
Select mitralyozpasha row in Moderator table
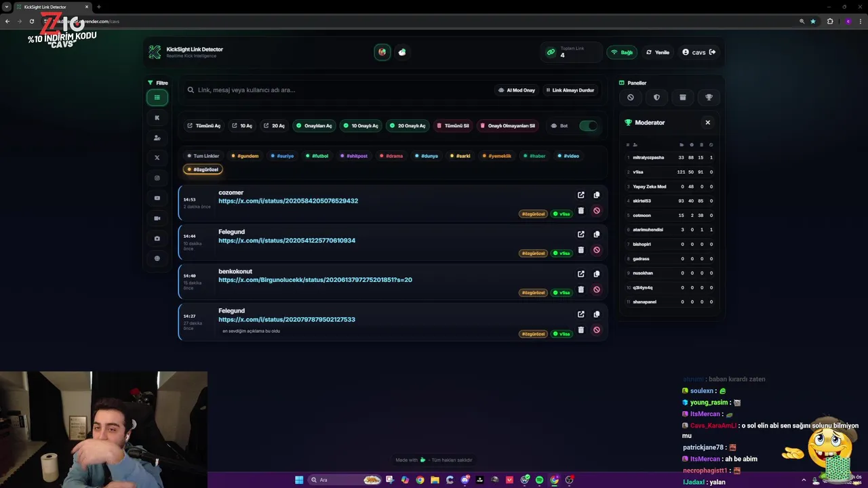click(669, 158)
